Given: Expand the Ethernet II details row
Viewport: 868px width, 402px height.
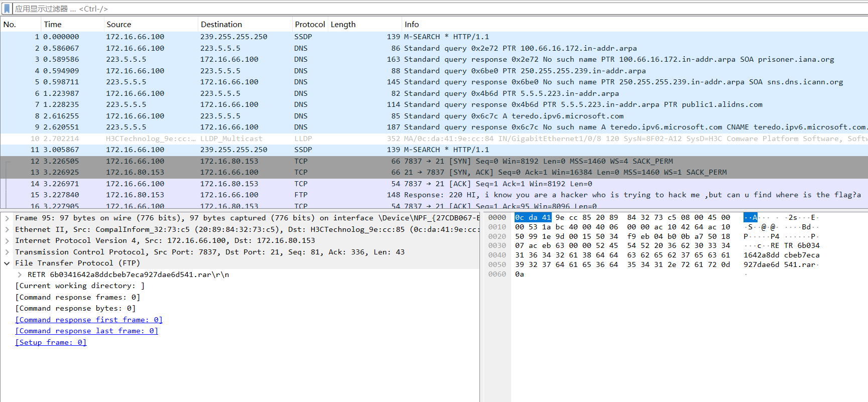Looking at the screenshot, I should pos(7,229).
